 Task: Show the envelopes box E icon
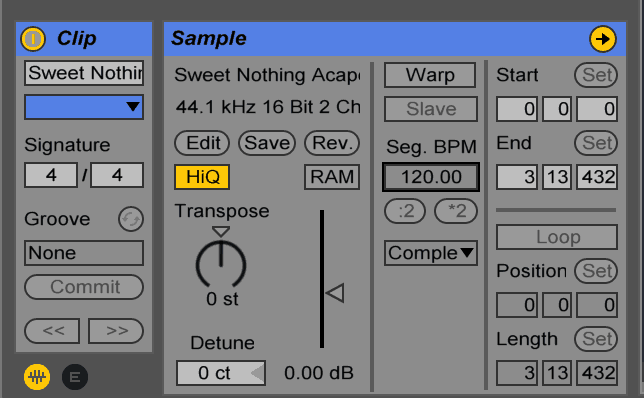75,377
